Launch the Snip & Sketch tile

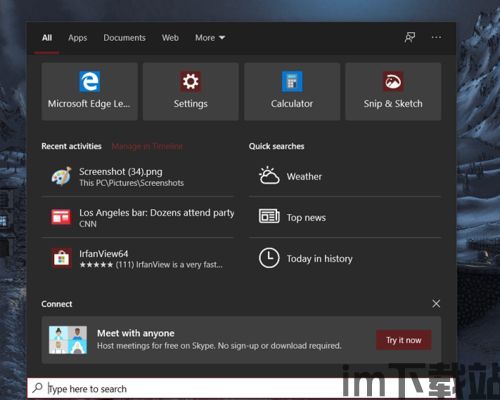point(393,91)
